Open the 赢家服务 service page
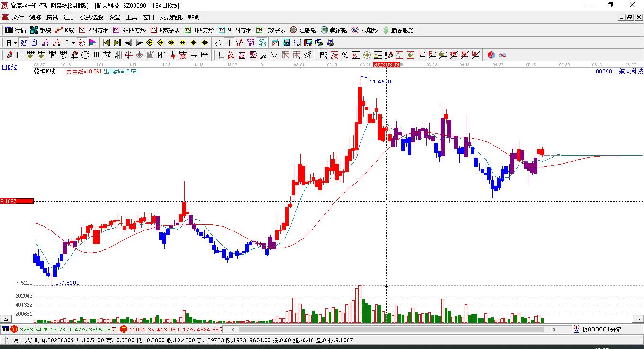This screenshot has width=644, height=349. [398, 30]
